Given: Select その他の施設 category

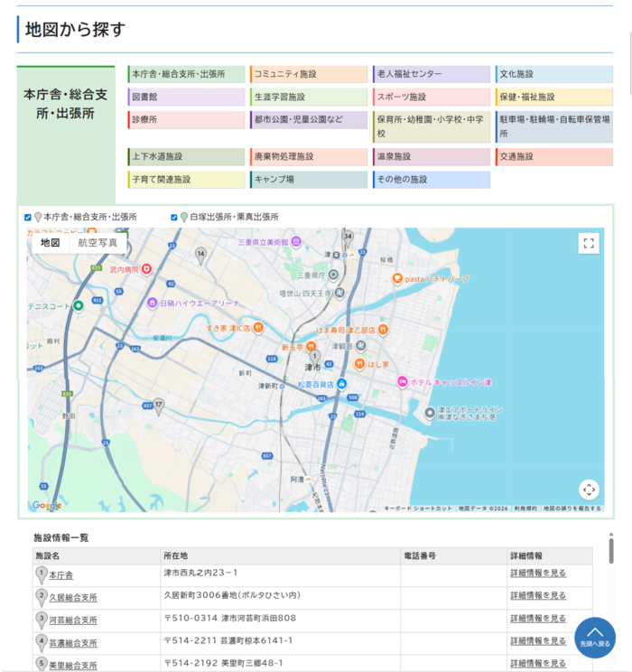Looking at the screenshot, I should coord(432,180).
